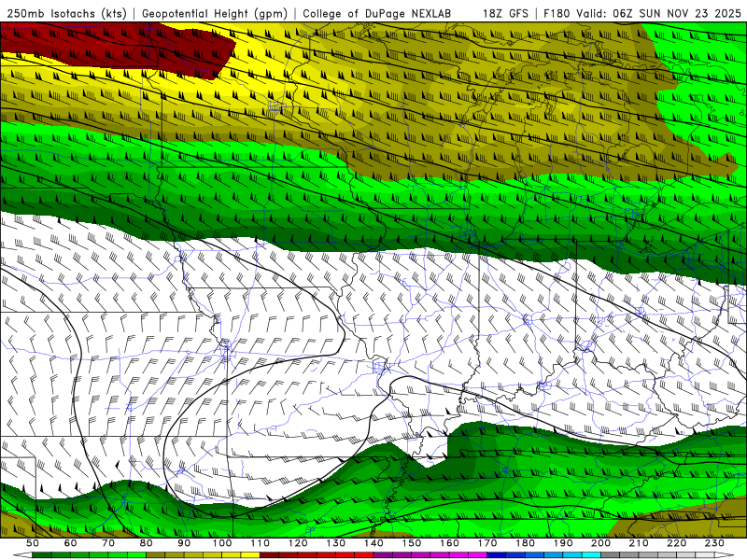Click the "College of DuPage NEXLAB" text
The height and width of the screenshot is (560, 747).
pyautogui.click(x=377, y=14)
